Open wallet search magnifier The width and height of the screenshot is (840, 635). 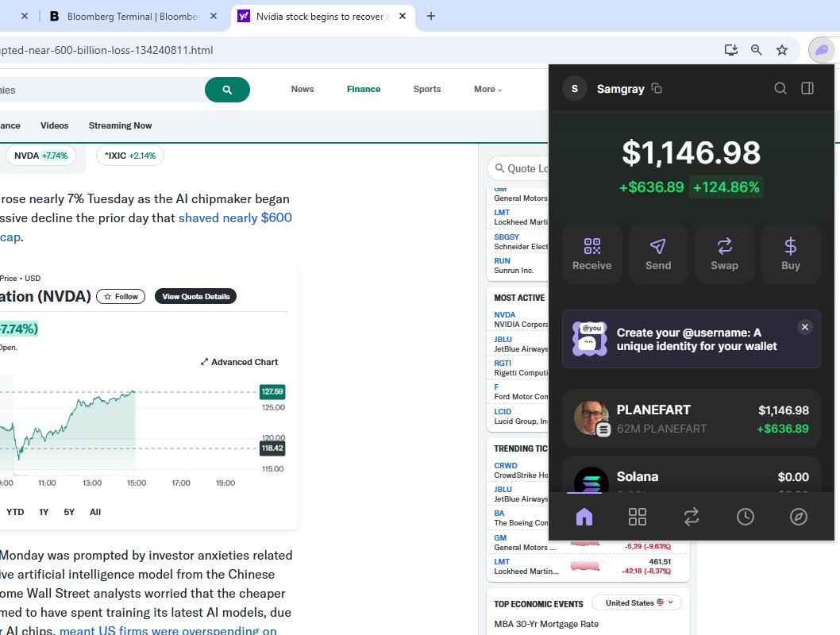780,88
